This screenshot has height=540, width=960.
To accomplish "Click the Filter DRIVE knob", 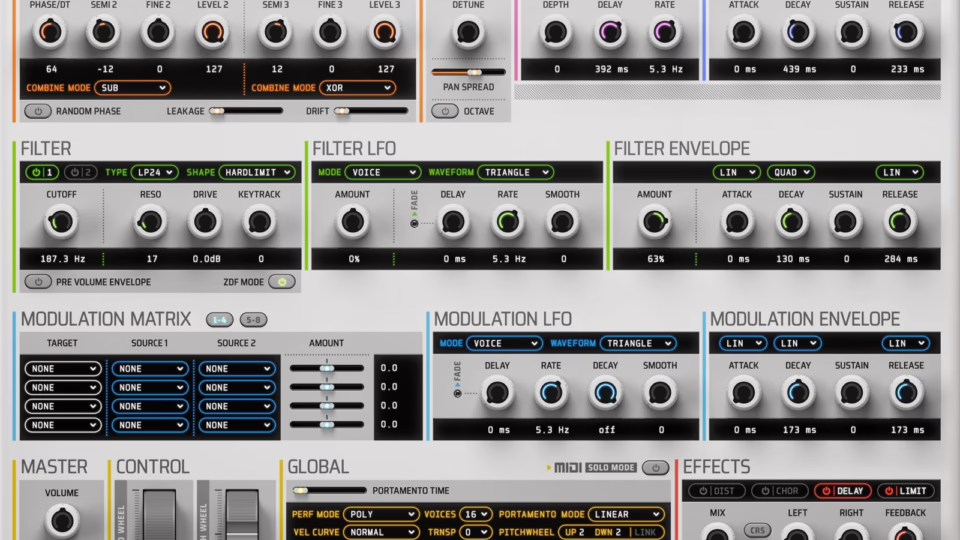I will [x=204, y=222].
